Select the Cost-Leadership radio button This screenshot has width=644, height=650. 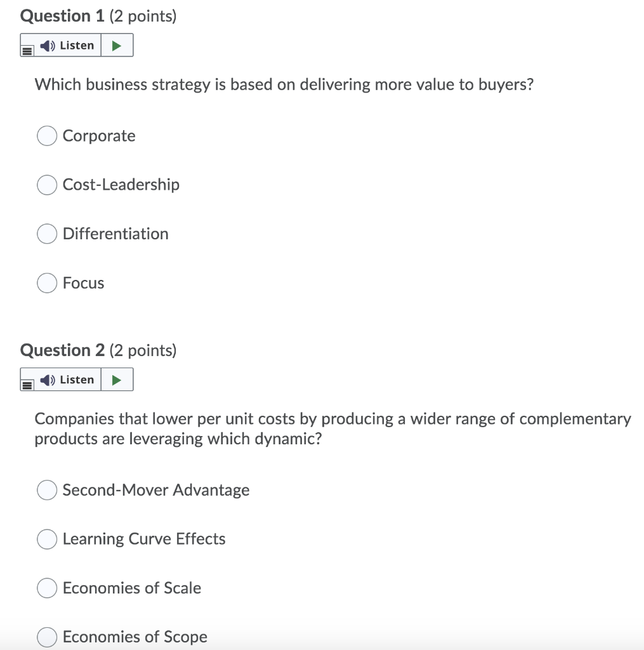tap(46, 185)
